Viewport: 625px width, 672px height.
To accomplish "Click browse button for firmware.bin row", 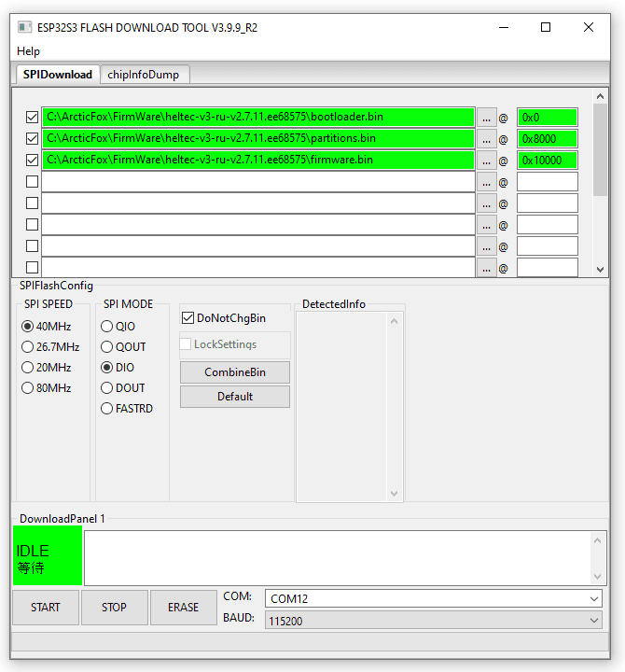I will tap(486, 161).
